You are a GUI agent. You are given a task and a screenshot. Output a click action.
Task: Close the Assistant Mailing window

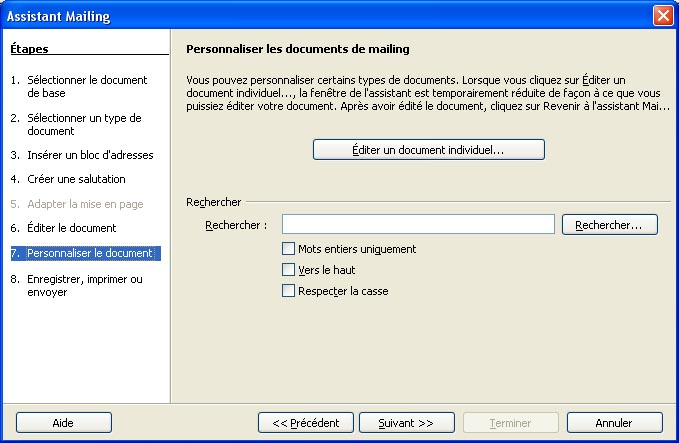click(662, 16)
